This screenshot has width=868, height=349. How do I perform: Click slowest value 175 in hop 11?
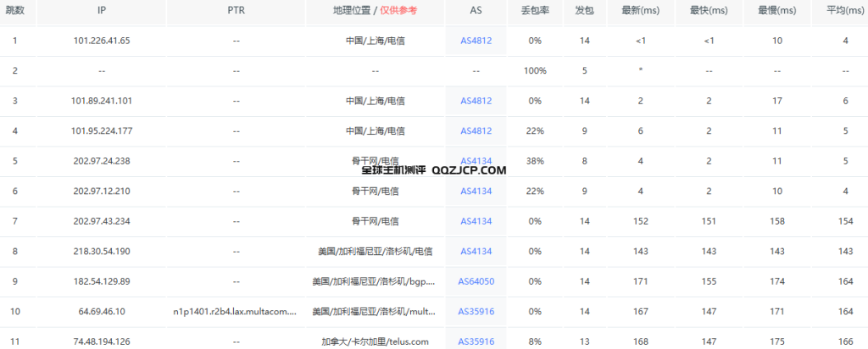coord(777,342)
